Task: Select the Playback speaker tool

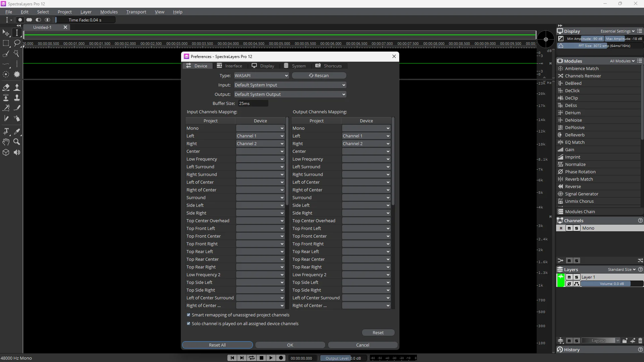Action: [17, 153]
